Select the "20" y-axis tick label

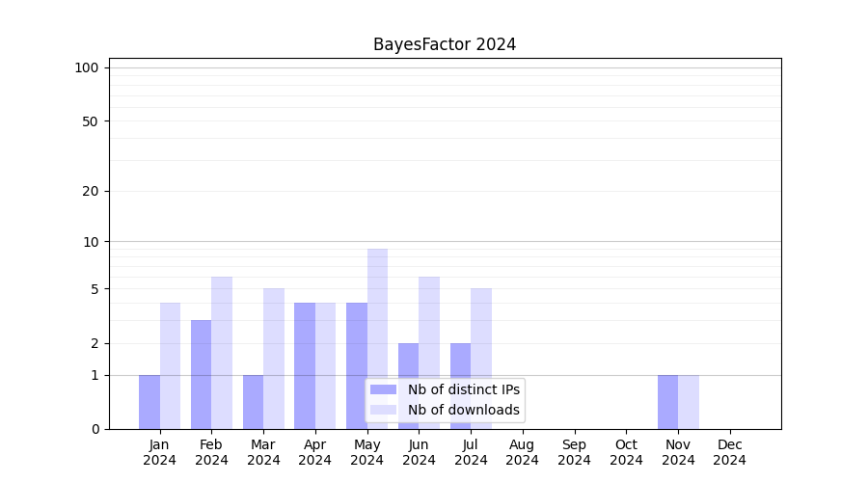point(90,191)
